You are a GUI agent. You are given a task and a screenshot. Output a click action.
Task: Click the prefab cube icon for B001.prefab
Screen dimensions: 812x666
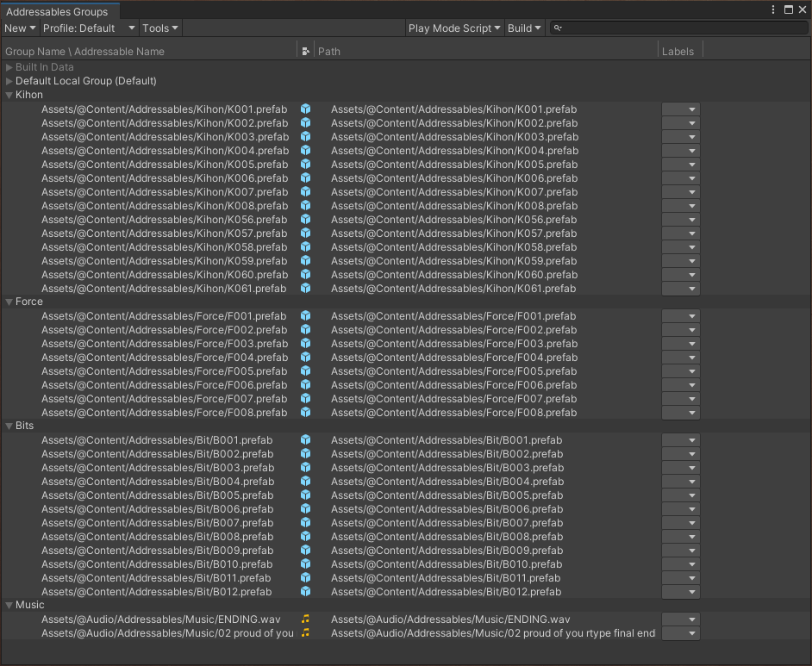(305, 440)
